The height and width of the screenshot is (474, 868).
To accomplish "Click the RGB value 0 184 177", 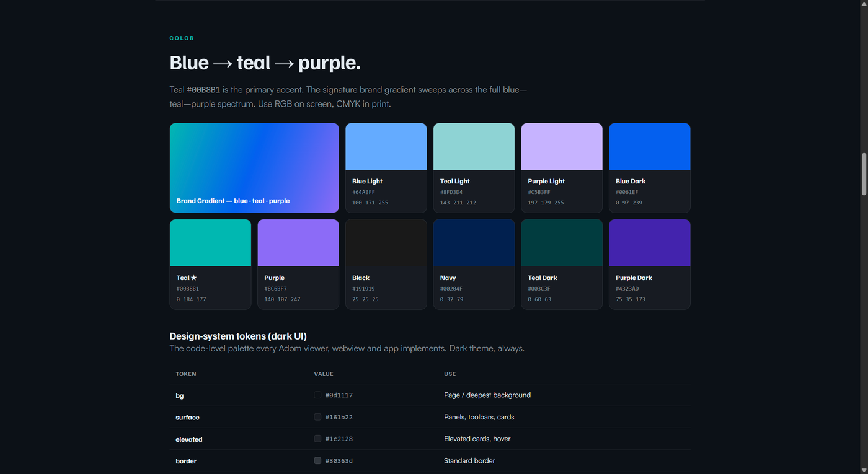I will click(x=191, y=299).
